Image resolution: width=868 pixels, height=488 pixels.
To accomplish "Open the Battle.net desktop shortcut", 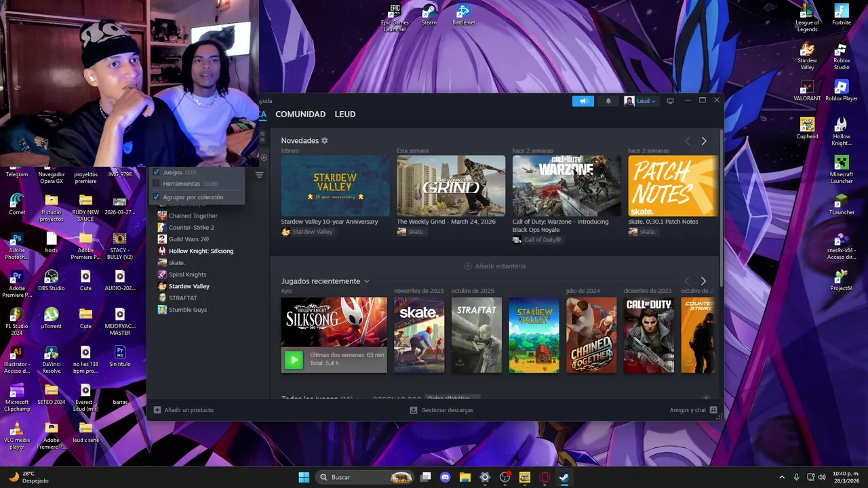I will pyautogui.click(x=463, y=15).
